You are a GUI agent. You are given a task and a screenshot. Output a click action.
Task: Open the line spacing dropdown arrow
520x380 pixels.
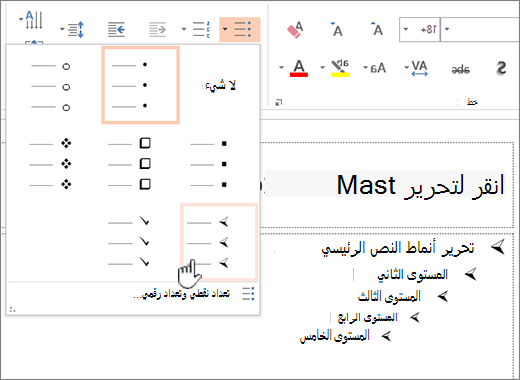click(x=62, y=29)
